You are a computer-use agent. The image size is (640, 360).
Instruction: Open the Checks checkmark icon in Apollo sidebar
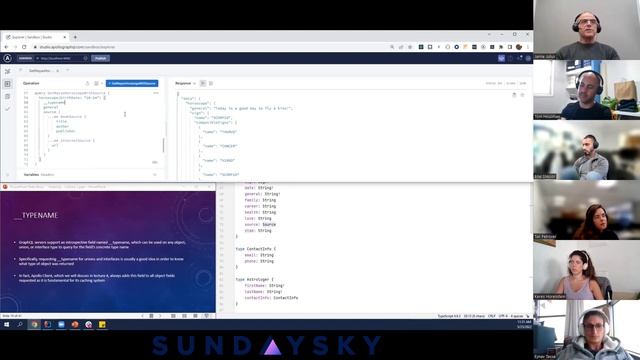click(x=7, y=109)
